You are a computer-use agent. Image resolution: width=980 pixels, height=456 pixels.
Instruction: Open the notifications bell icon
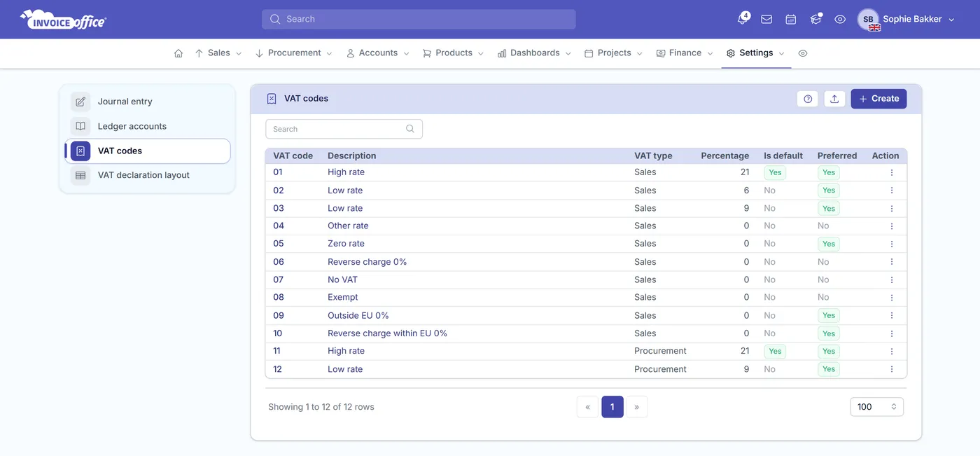(x=743, y=20)
